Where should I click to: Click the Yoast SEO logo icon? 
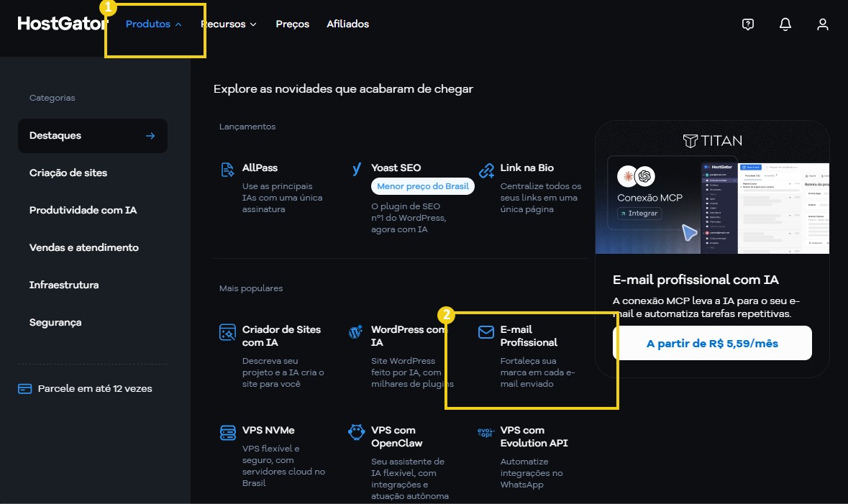pyautogui.click(x=357, y=169)
